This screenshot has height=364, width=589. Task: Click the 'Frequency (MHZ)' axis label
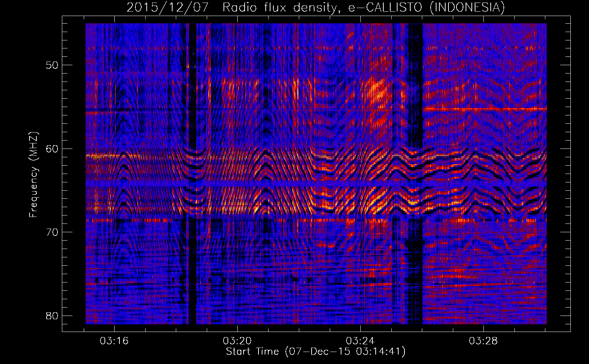33,175
